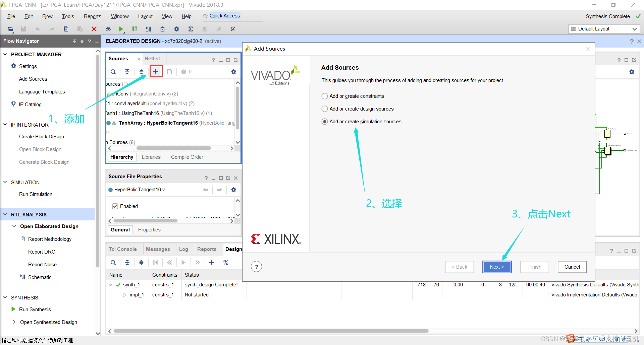644x345 pixels.
Task: Open Sources panel settings gear
Action: 233,72
